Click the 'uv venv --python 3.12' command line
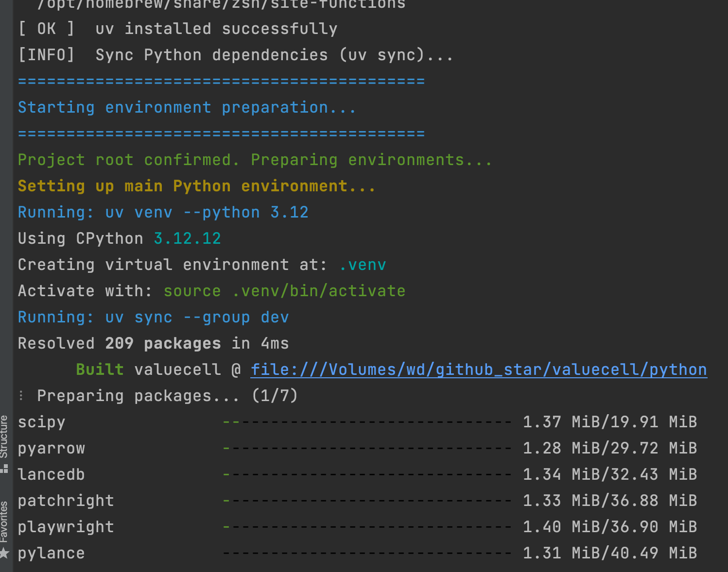 point(207,212)
